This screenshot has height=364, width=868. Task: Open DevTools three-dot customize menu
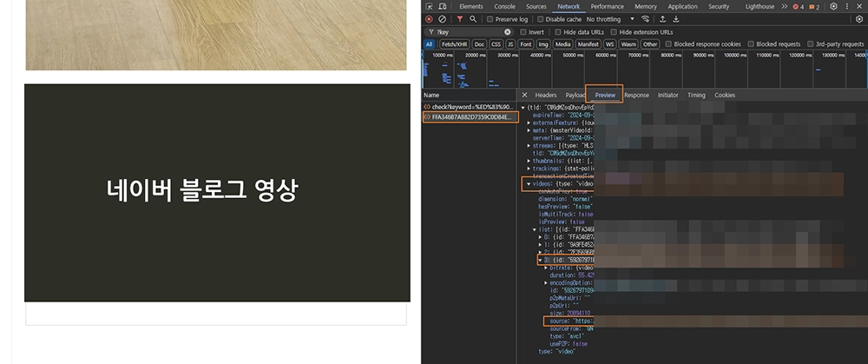[847, 7]
